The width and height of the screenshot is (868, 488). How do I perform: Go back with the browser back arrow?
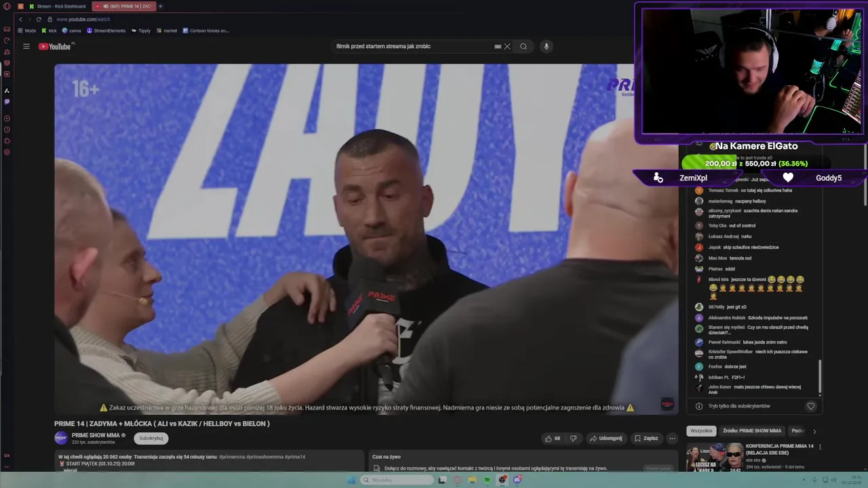coord(20,19)
